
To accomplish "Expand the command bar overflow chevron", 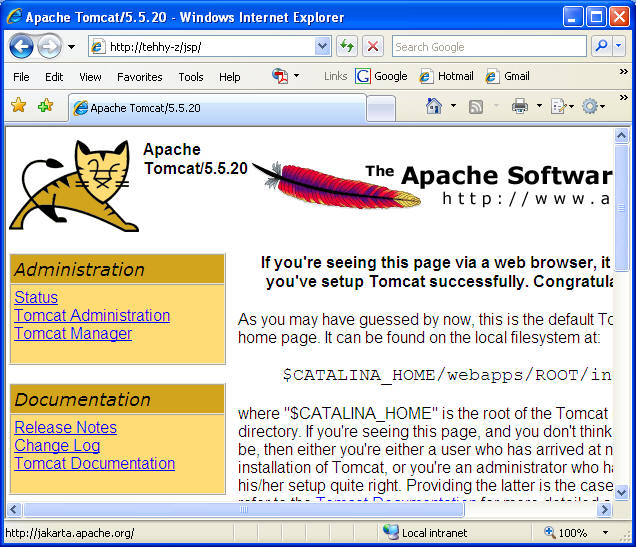I will coord(623,98).
